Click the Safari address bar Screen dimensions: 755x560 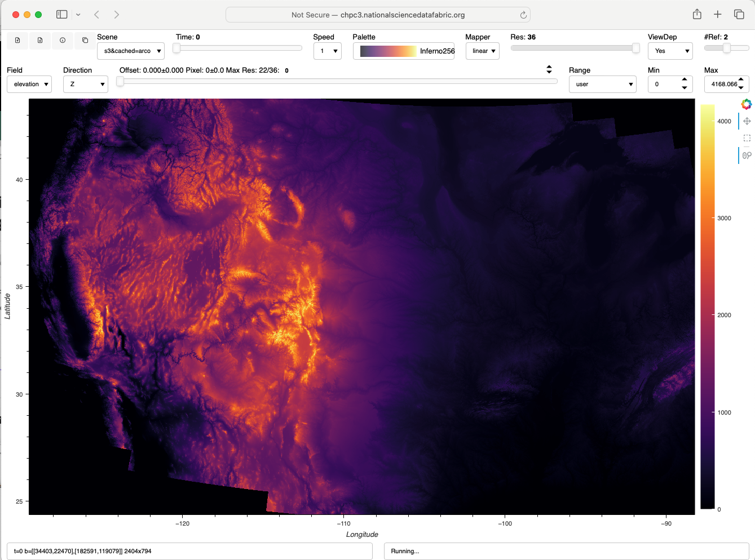[x=378, y=15]
